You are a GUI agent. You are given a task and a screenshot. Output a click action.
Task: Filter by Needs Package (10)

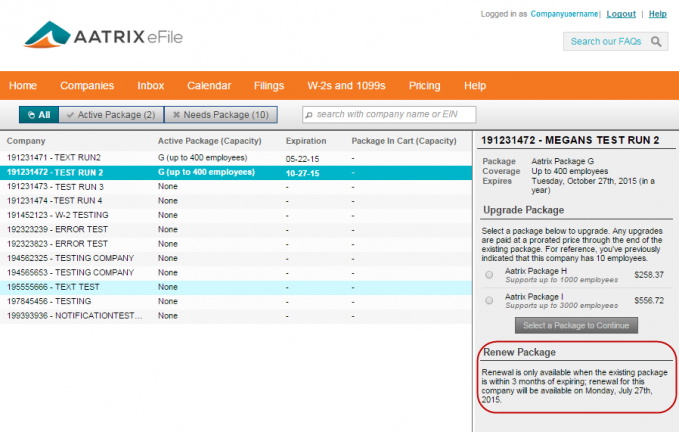(221, 115)
